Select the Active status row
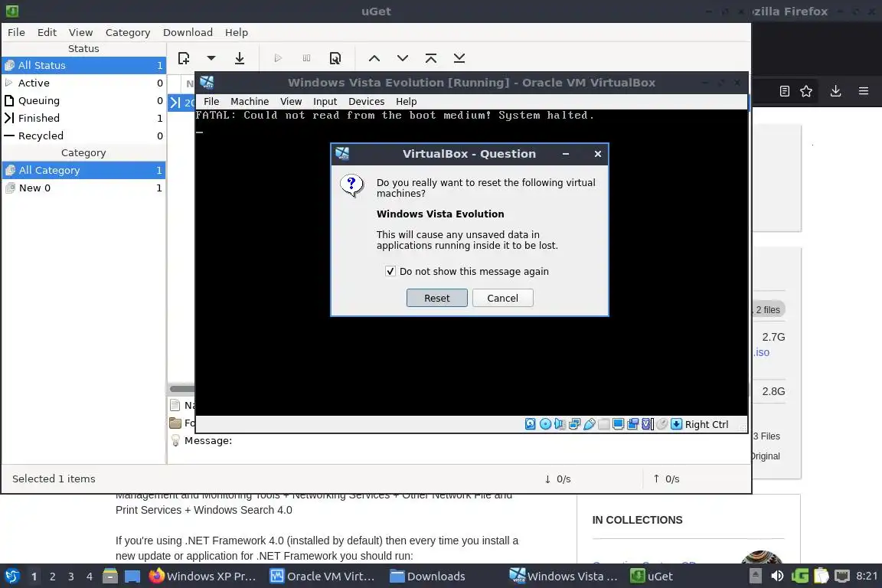Image resolution: width=882 pixels, height=588 pixels. point(83,83)
